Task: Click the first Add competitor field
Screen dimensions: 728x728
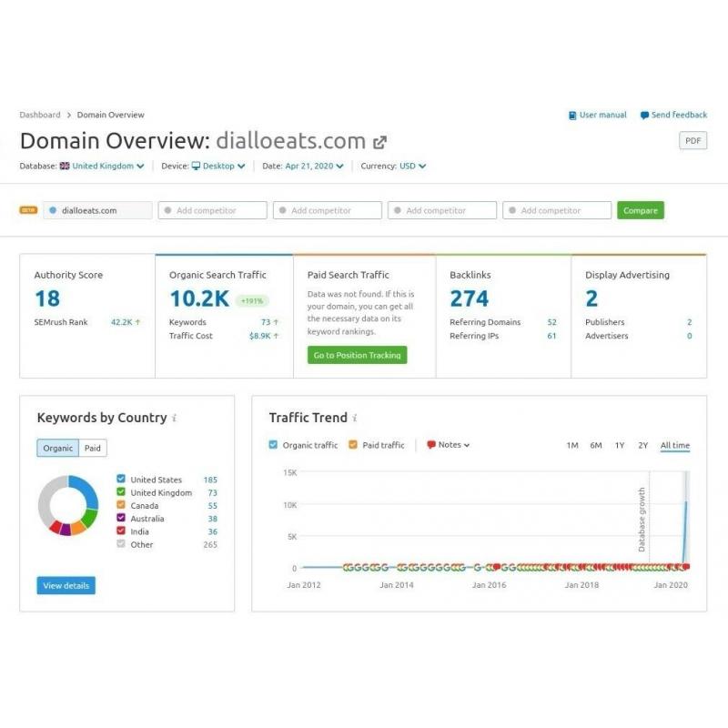Action: tap(212, 210)
